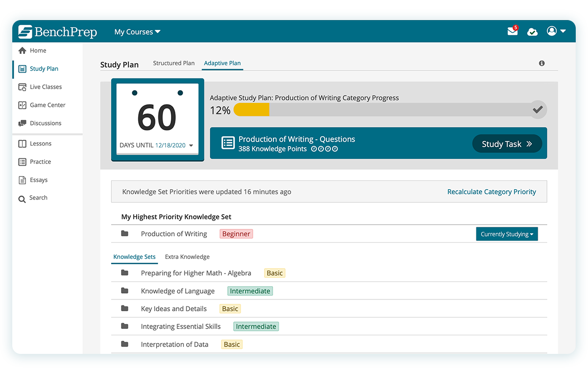The width and height of the screenshot is (588, 374).
Task: Open the Production of Writing knowledge set
Action: tap(174, 234)
